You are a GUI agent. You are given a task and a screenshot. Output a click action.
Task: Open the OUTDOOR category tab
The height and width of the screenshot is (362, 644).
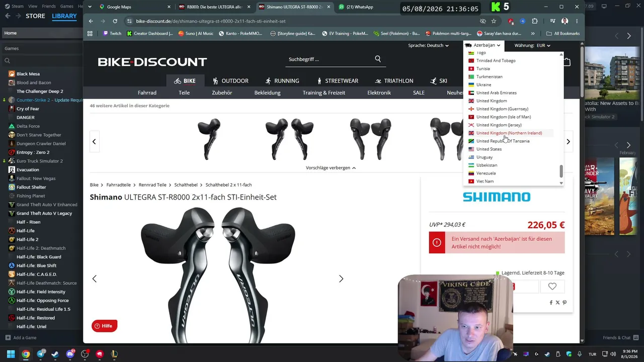(x=230, y=81)
